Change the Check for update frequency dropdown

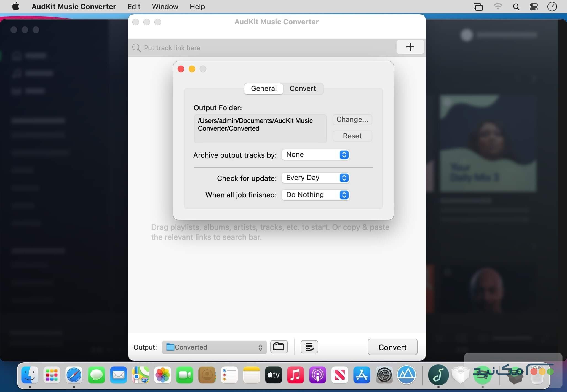pos(315,178)
